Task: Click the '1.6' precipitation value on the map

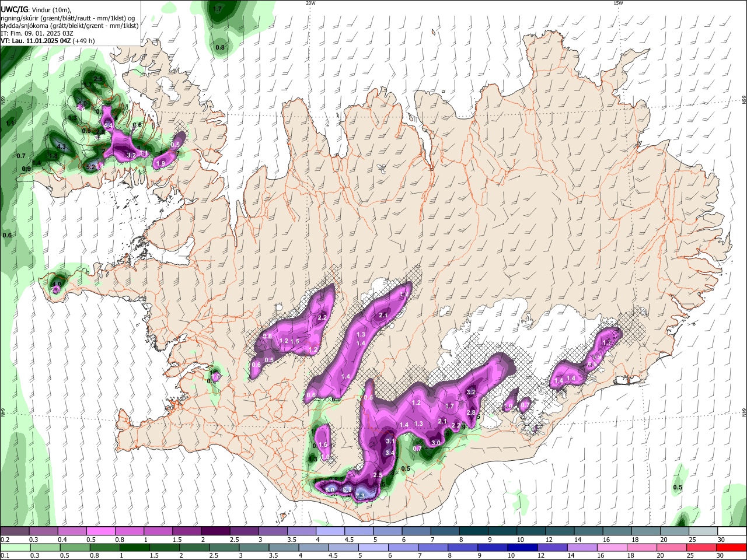Action: tap(323, 445)
